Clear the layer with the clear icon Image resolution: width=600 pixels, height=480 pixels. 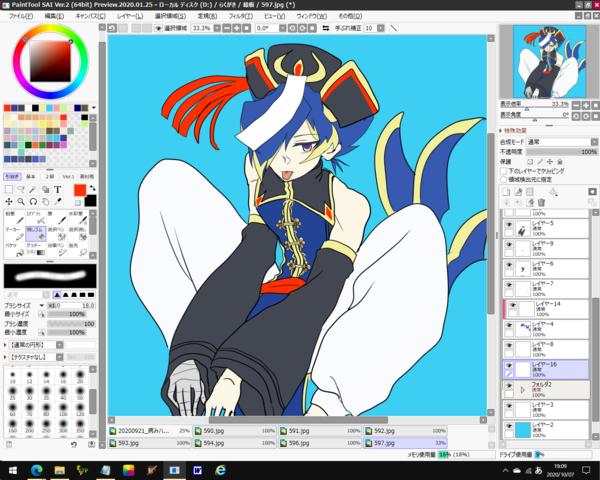[530, 202]
